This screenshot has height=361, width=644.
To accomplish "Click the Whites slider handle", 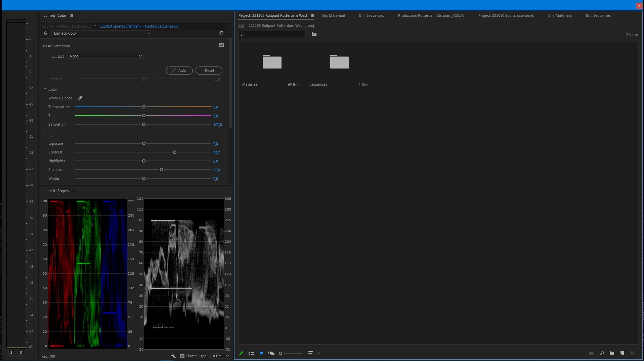I will click(144, 178).
